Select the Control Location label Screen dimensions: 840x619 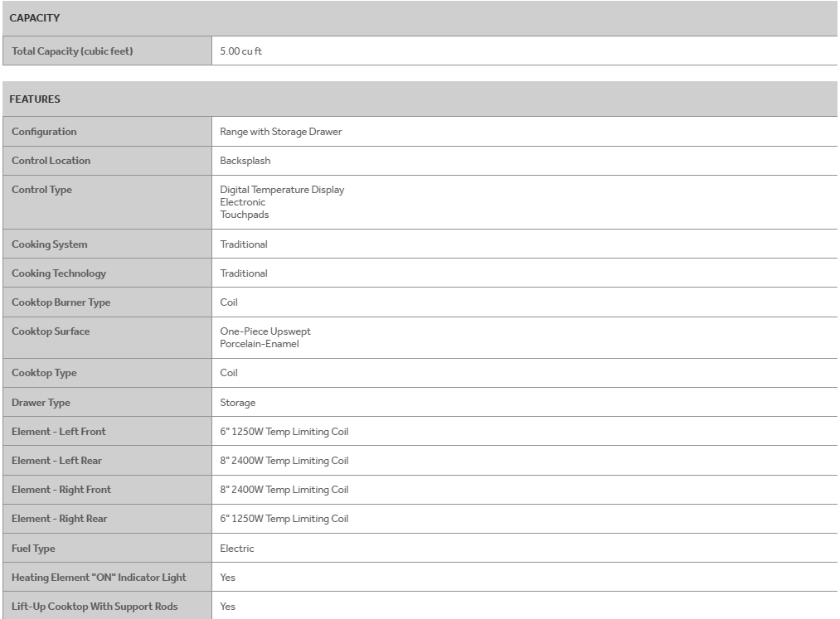point(51,161)
